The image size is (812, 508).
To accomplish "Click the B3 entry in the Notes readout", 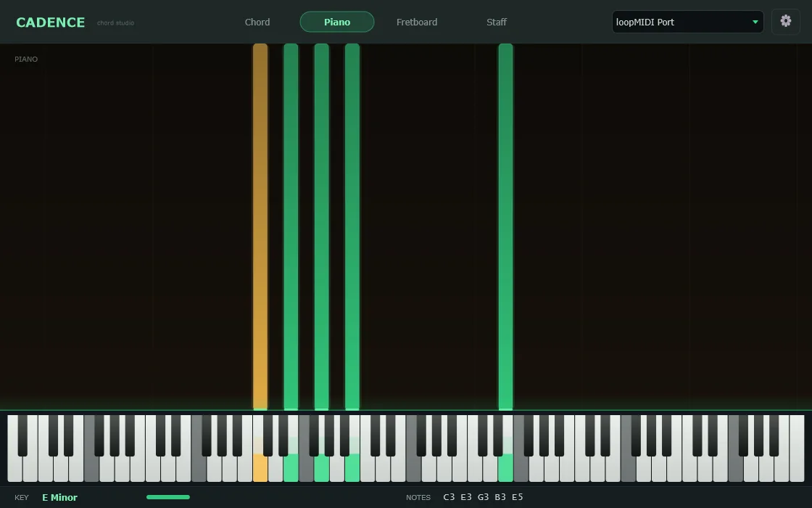I will coord(500,497).
